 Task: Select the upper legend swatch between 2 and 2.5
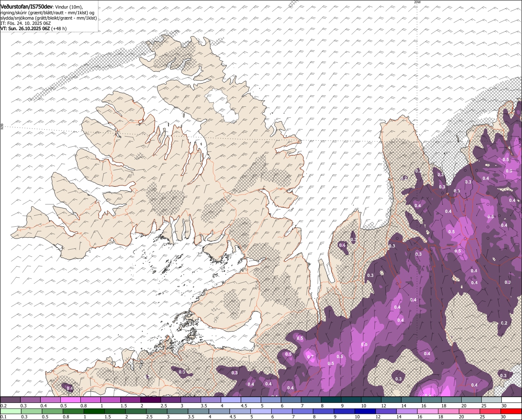pyautogui.click(x=150, y=400)
